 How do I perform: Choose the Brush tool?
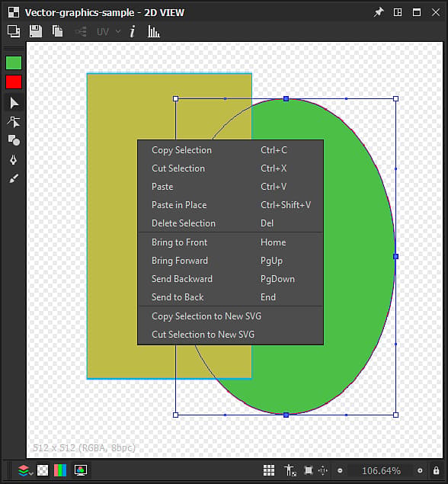14,178
